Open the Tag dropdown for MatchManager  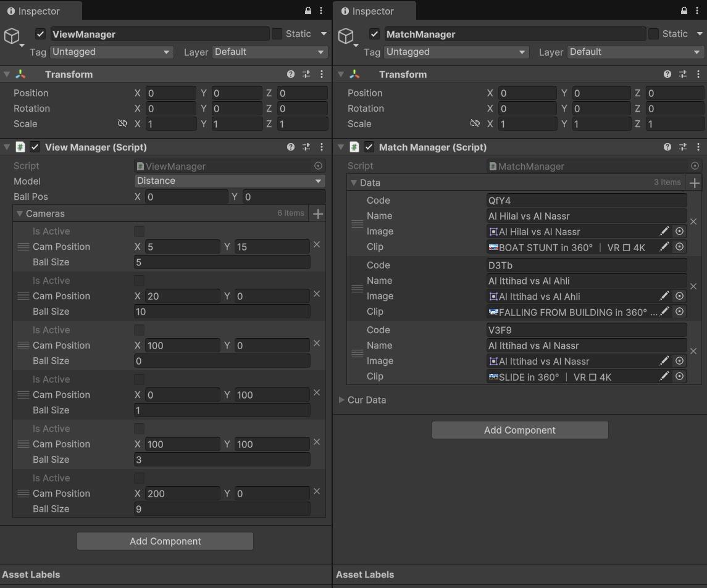[456, 52]
